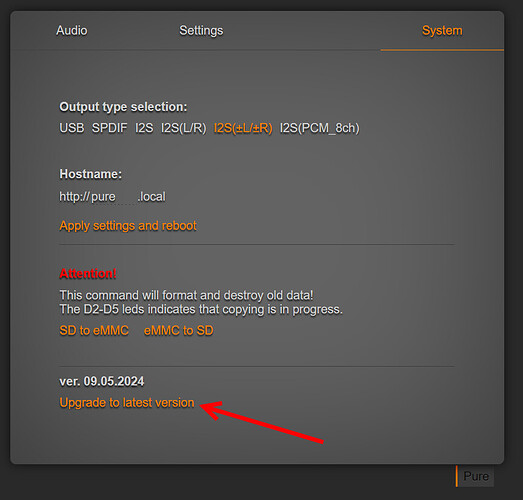Start SD to eMMC copy
Image resolution: width=523 pixels, height=500 pixels.
tap(94, 331)
